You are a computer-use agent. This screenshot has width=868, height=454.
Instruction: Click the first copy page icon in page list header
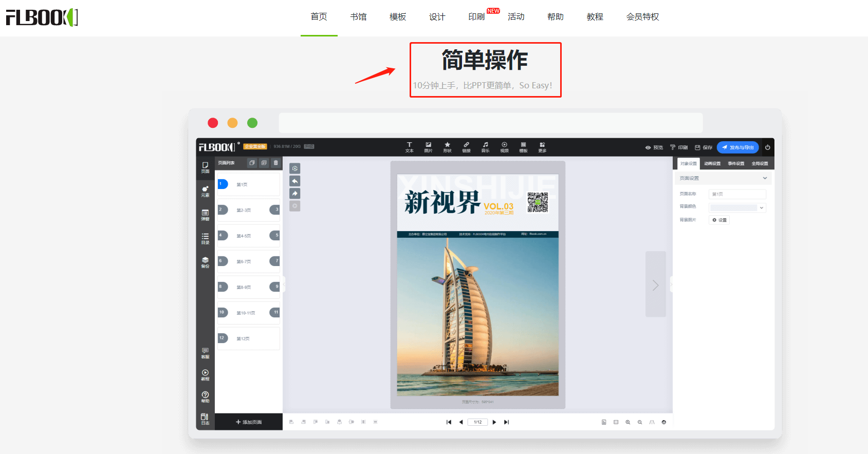[x=252, y=163]
